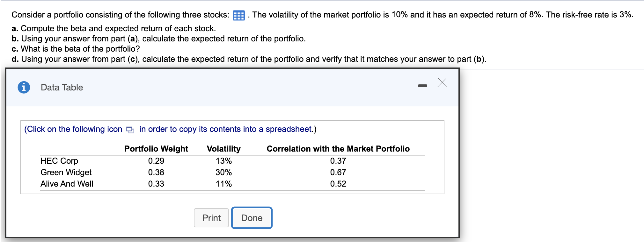
Task: Select the Correlation with the Market Portfolio header
Action: click(338, 148)
